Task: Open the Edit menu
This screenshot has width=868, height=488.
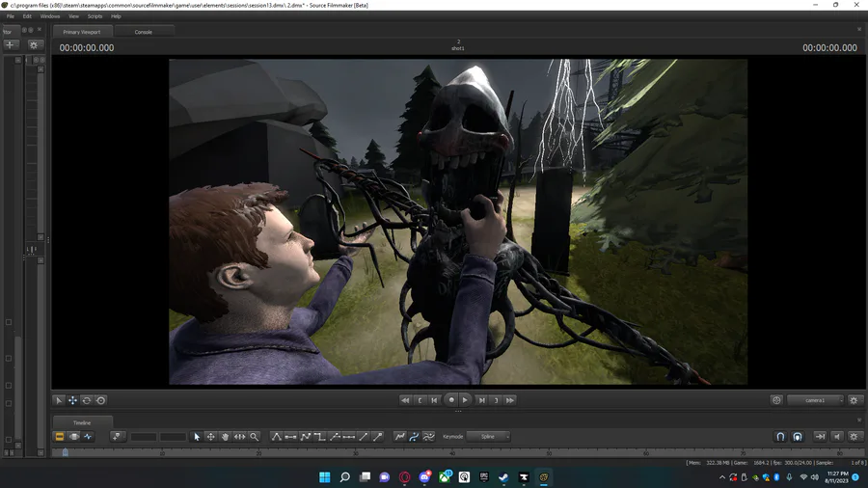Action: [27, 16]
